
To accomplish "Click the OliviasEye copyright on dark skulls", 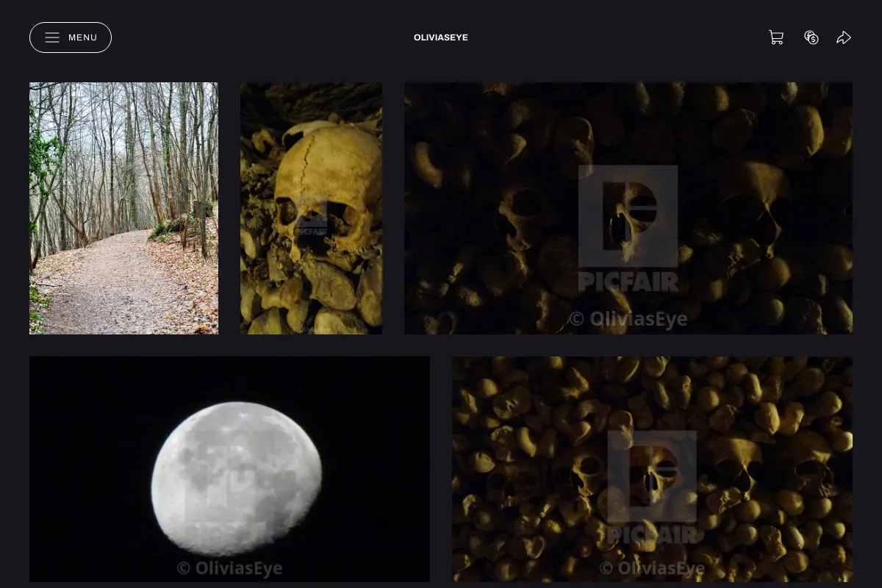I will pos(628,319).
